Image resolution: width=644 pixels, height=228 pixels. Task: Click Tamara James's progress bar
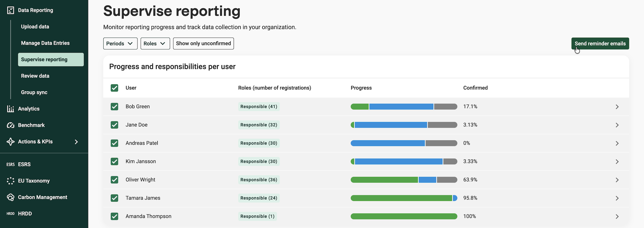404,198
